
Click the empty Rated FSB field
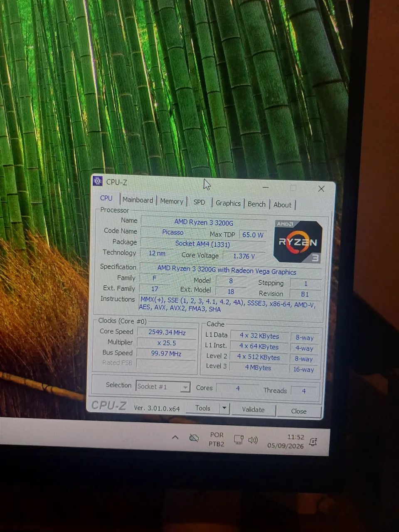pos(165,364)
